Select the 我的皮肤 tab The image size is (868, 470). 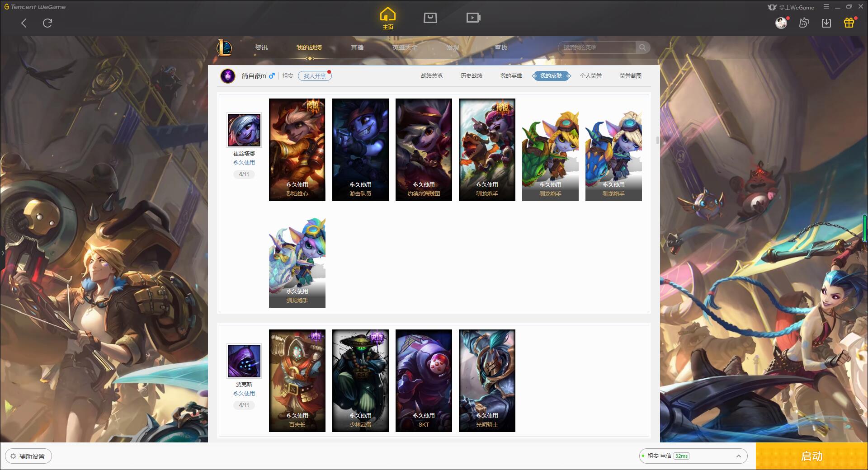551,76
